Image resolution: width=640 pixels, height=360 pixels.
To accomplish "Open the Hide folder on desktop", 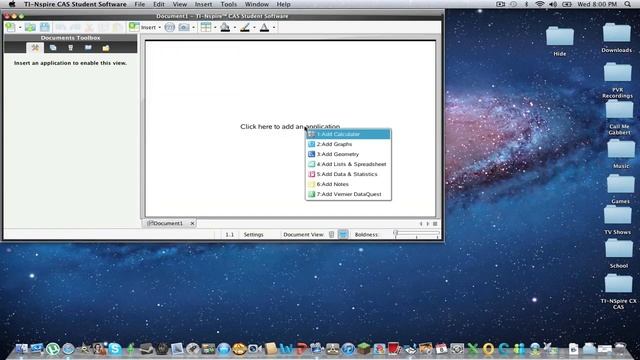I will (x=560, y=41).
